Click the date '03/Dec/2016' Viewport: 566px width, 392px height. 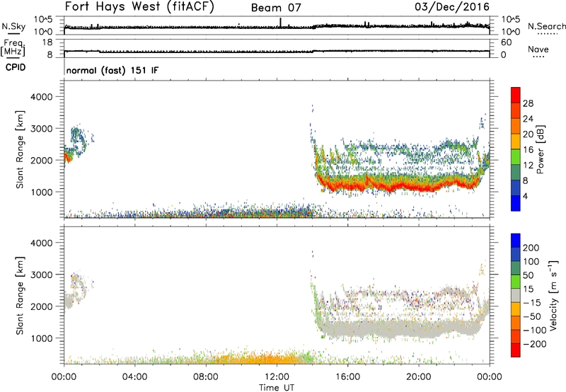(x=452, y=7)
